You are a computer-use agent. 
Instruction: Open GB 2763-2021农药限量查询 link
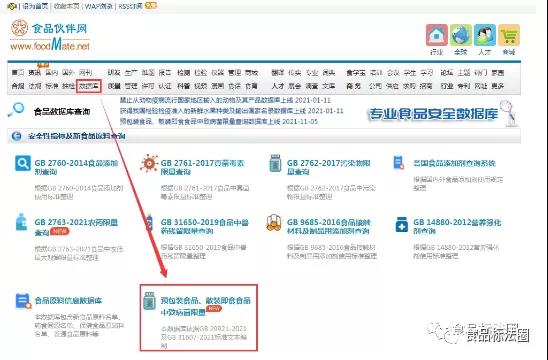tap(76, 227)
